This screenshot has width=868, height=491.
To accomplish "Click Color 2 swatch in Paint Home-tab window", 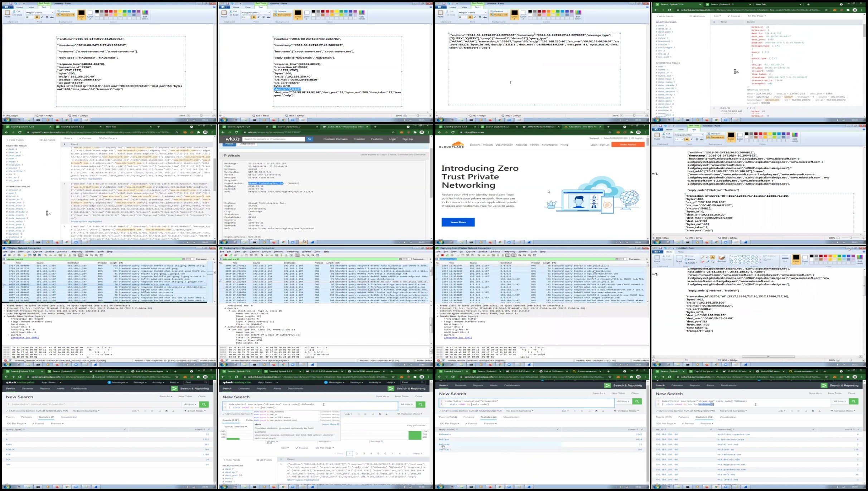I will [805, 259].
